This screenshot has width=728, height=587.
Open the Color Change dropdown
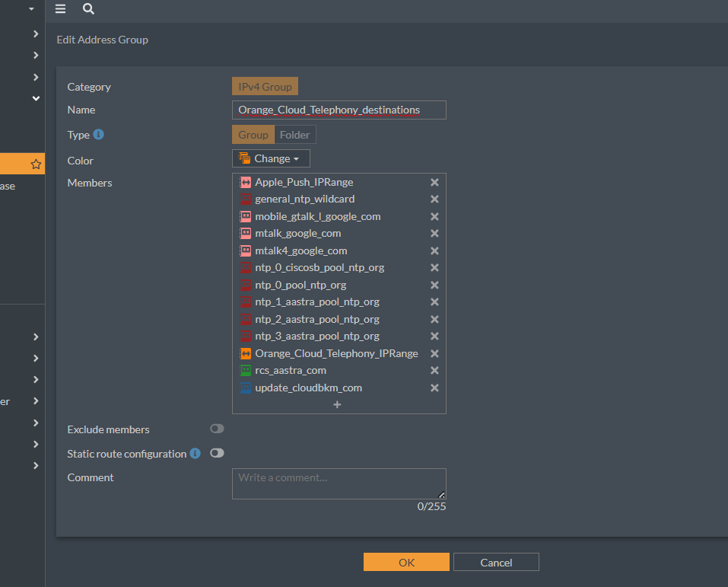[271, 158]
